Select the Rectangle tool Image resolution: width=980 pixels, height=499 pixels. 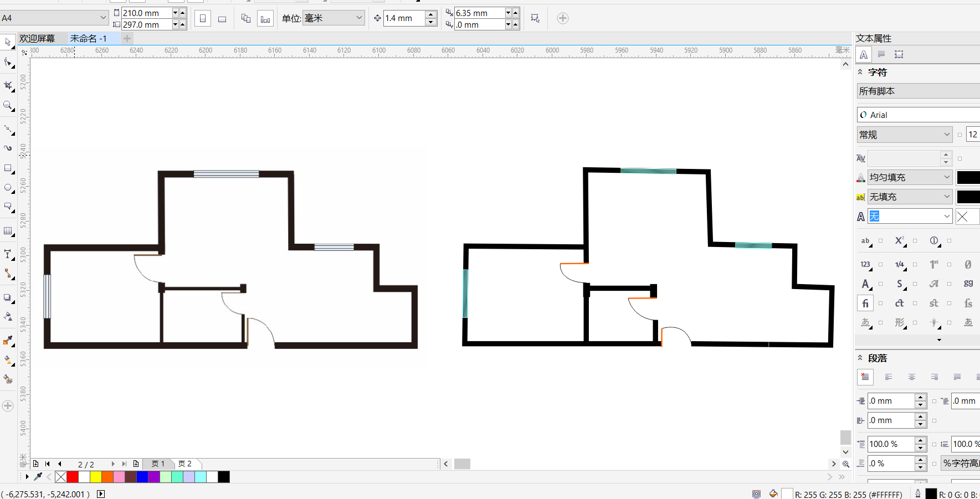tap(8, 168)
